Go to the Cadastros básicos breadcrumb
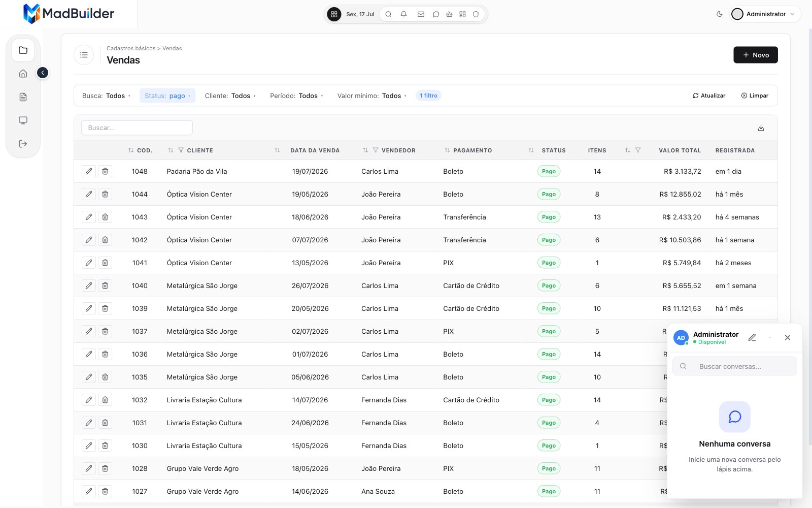 click(x=131, y=48)
